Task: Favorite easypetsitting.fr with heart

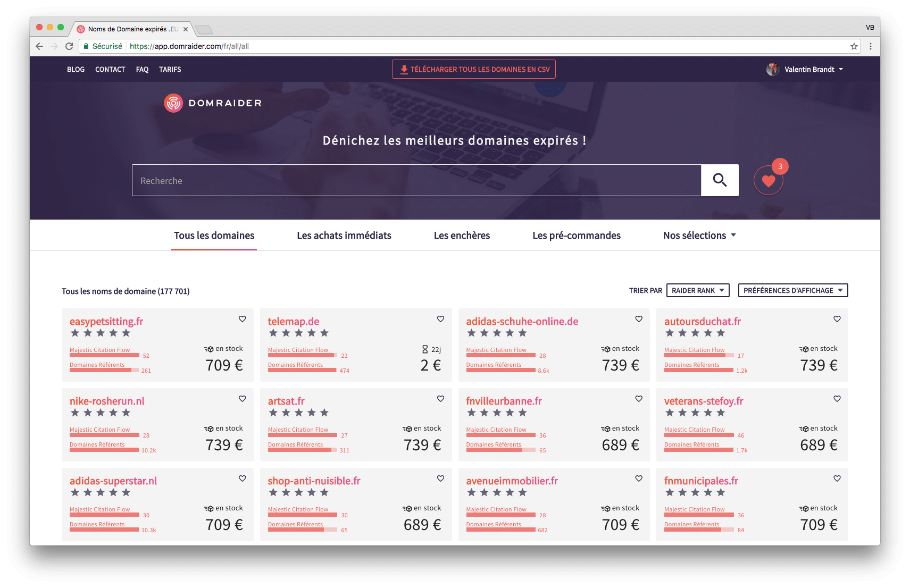Action: coord(243,319)
